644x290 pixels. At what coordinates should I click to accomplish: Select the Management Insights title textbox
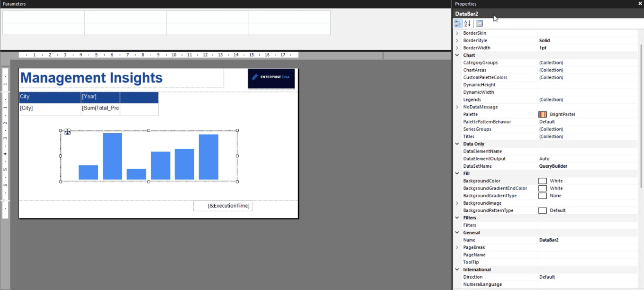click(x=121, y=78)
